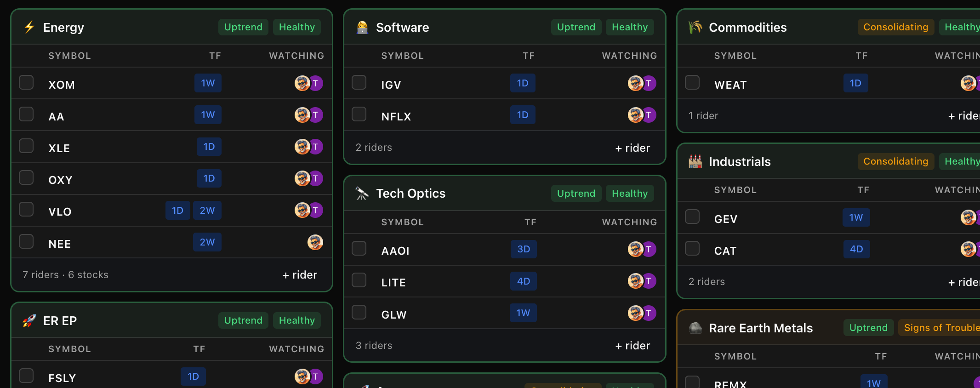Select the AAOI row checkbox
980x388 pixels.
click(359, 249)
